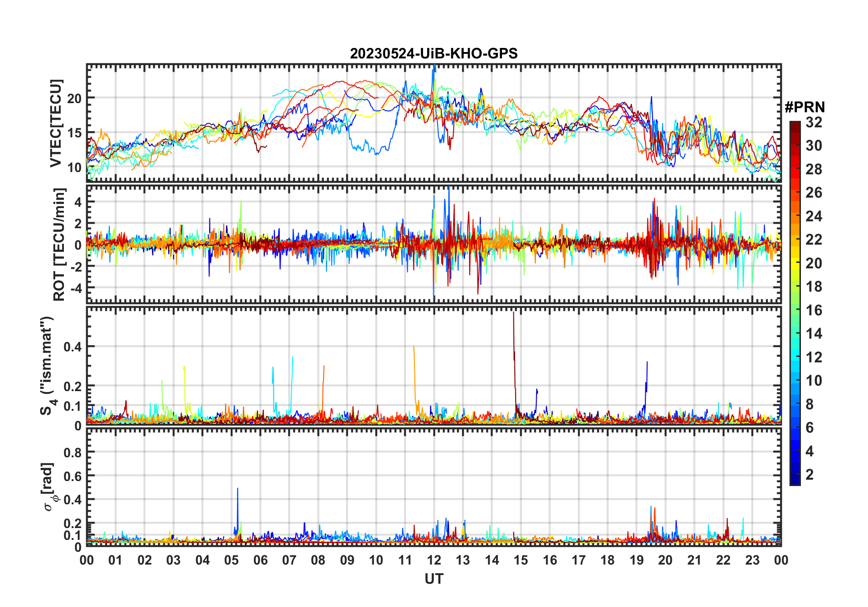Click the sigma phi axis tick value 0.6
868x607 pixels.
[x=73, y=476]
